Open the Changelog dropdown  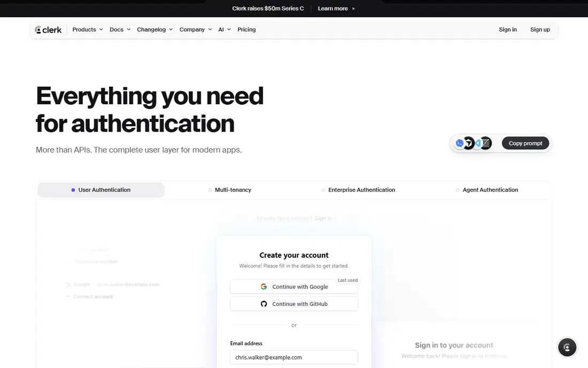(x=154, y=29)
